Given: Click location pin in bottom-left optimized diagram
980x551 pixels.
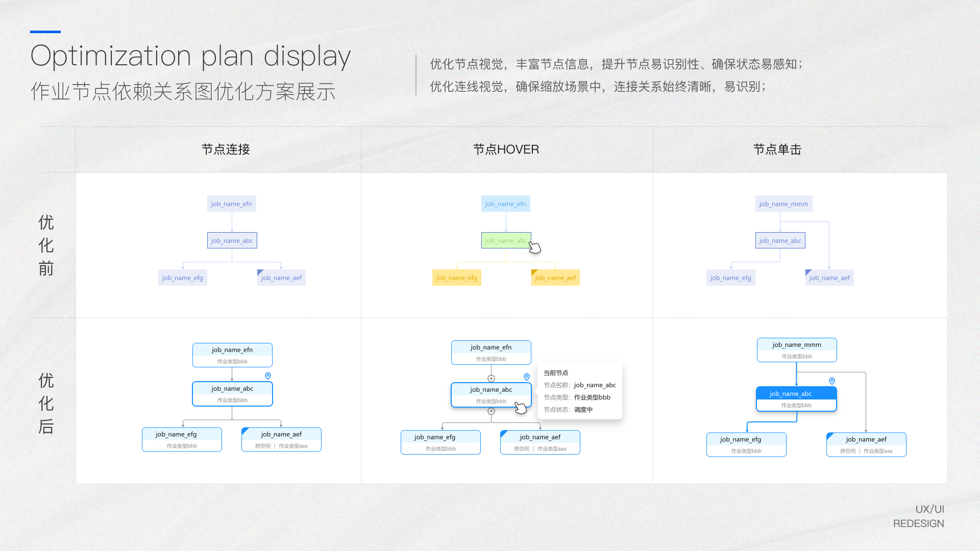Looking at the screenshot, I should click(x=268, y=376).
